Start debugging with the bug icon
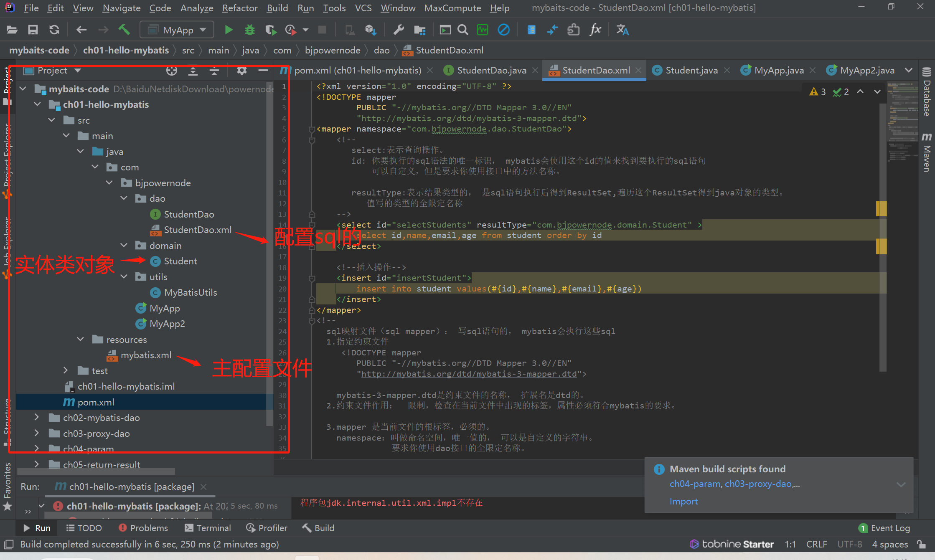Viewport: 935px width, 560px height. [x=249, y=30]
